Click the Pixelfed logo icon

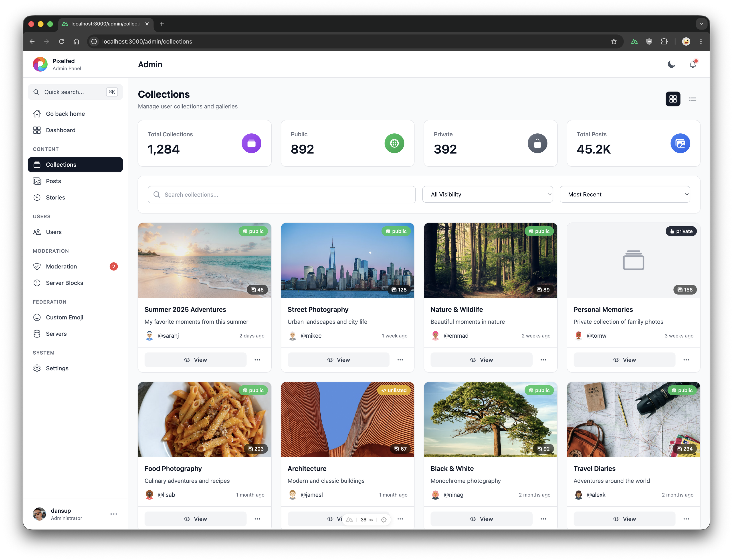tap(40, 64)
